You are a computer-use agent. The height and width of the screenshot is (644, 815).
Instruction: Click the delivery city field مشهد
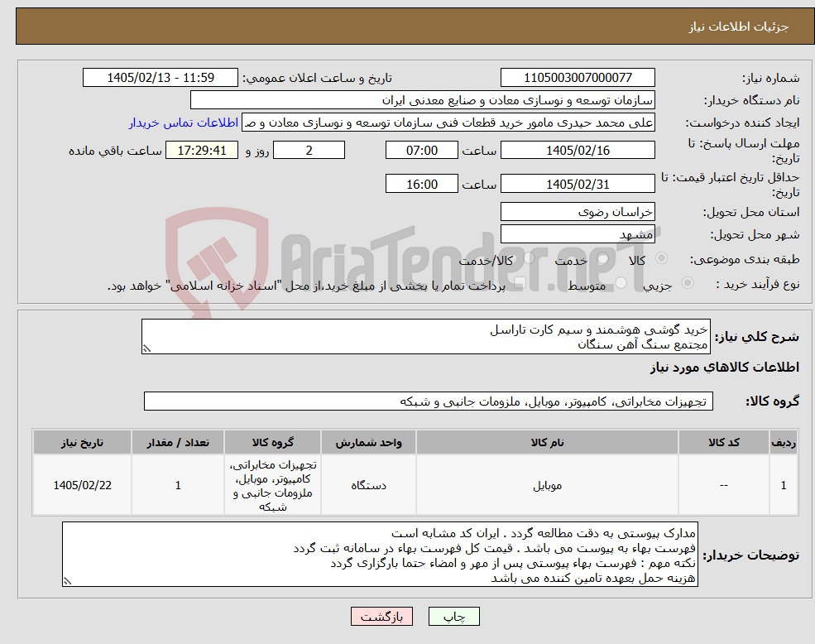point(578,234)
